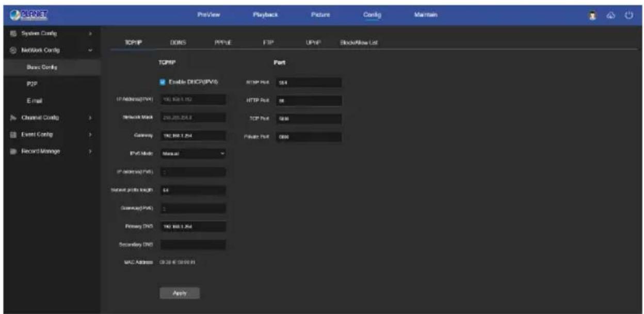Collapse Network Config chevron

coord(90,51)
